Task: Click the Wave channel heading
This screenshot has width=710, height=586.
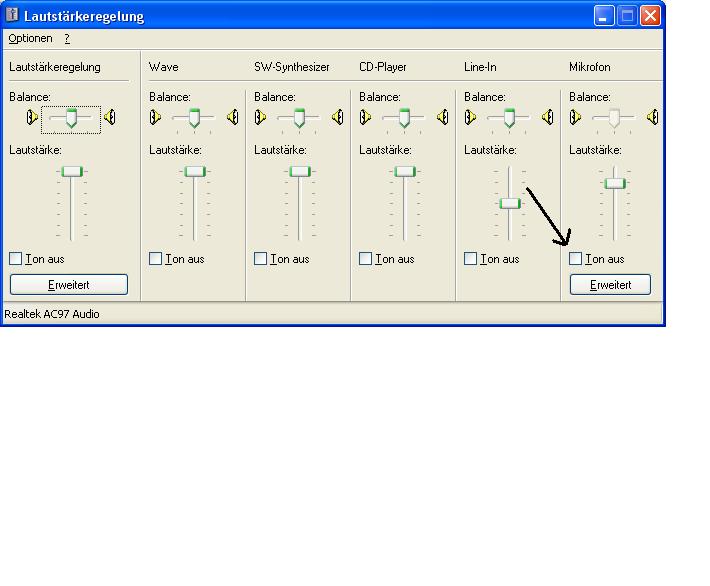Action: click(163, 67)
